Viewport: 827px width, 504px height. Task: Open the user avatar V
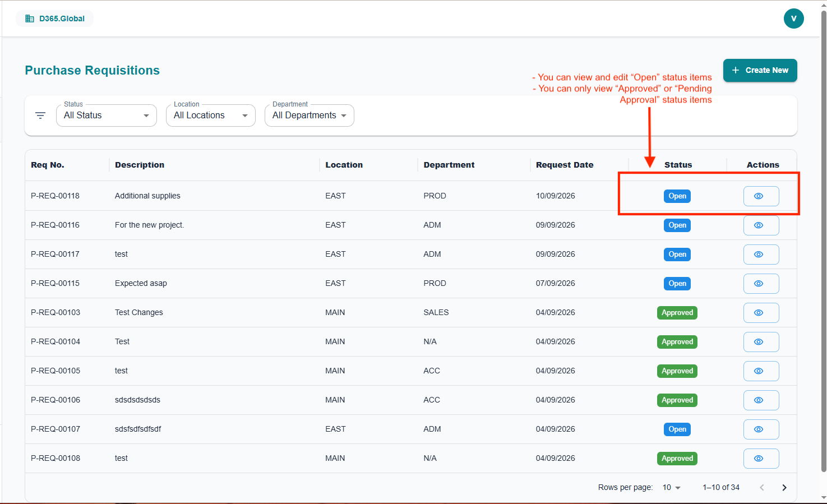(793, 19)
